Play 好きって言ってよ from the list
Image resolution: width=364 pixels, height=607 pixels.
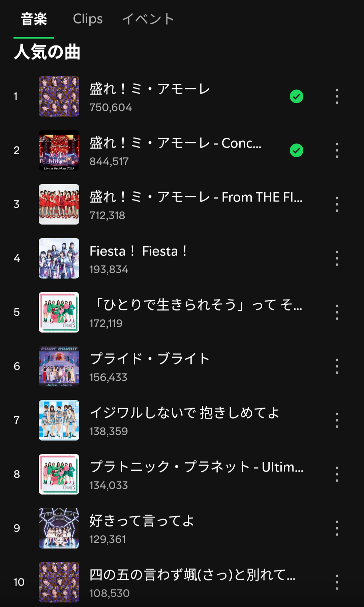tap(142, 521)
